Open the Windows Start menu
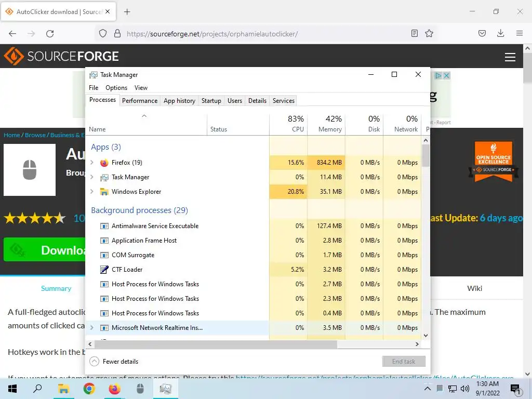The height and width of the screenshot is (399, 532). tap(12, 389)
